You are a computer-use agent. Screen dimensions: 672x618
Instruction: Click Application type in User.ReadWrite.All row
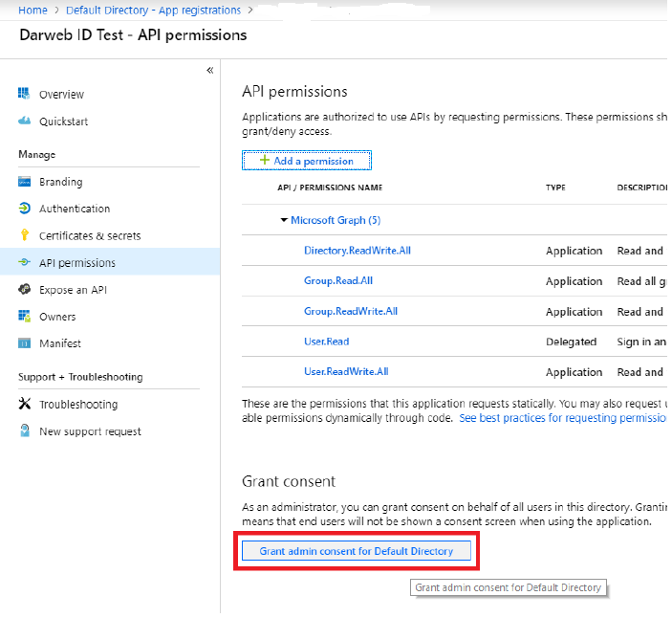pos(574,372)
